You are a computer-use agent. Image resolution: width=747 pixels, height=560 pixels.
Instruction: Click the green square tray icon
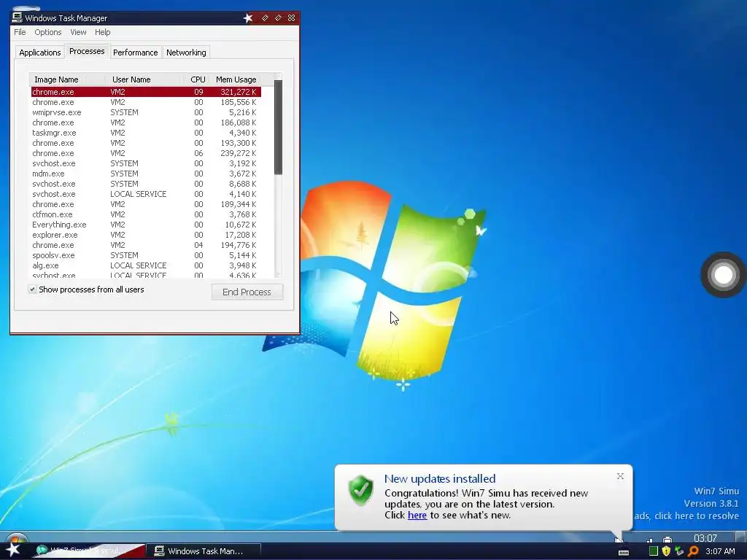tap(654, 551)
